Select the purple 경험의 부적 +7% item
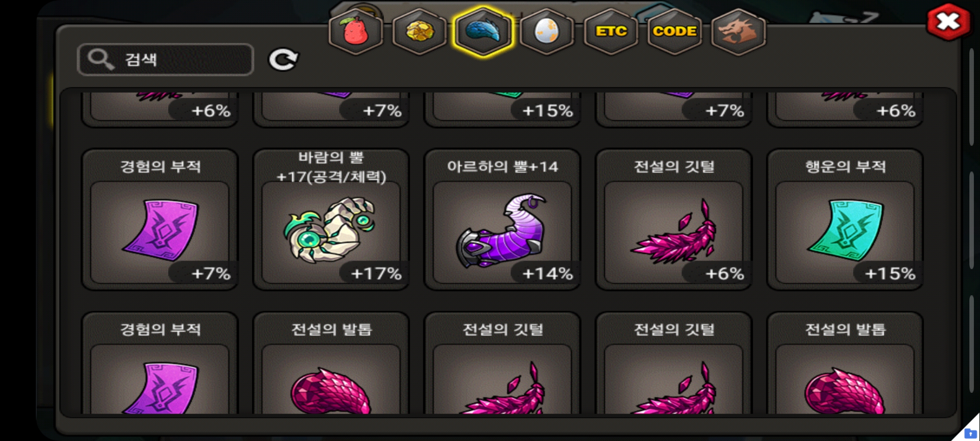Viewport: 980px width, 441px height. pyautogui.click(x=160, y=220)
